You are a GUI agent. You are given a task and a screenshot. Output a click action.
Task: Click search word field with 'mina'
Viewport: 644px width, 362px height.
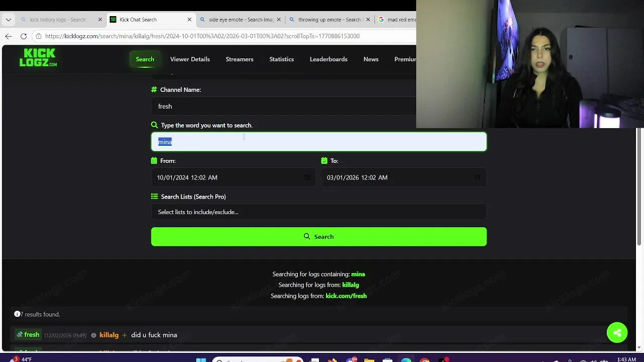(319, 142)
